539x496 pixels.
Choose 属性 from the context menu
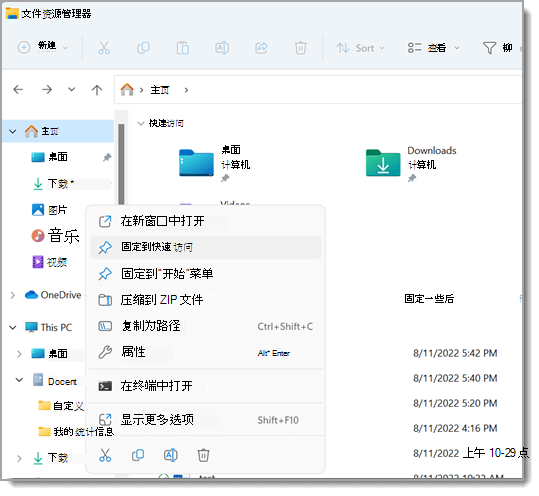pyautogui.click(x=206, y=352)
